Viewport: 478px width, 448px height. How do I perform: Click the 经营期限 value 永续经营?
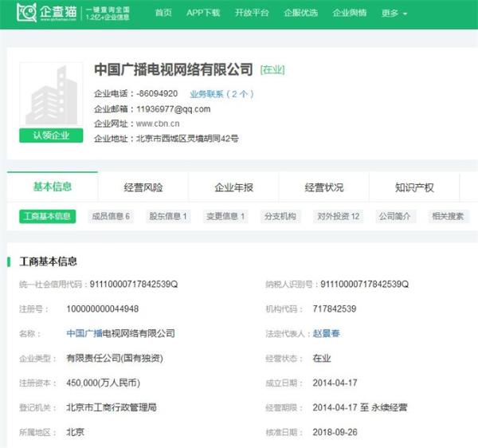pyautogui.click(x=389, y=407)
